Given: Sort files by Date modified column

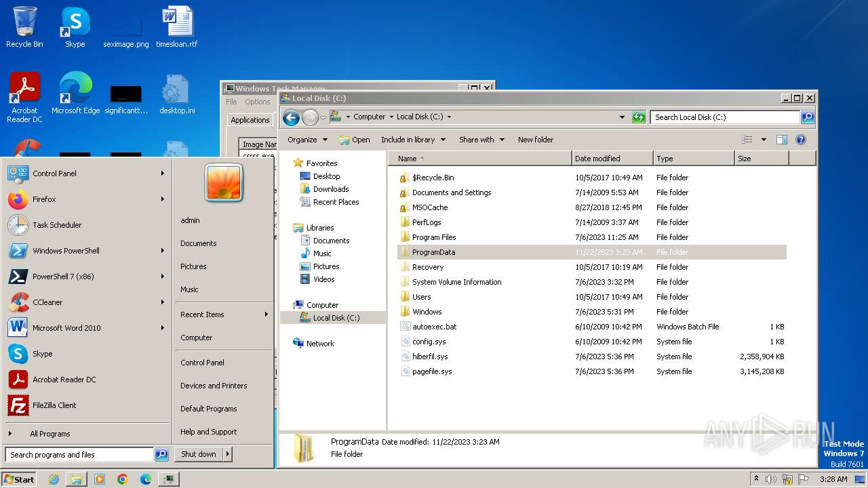Looking at the screenshot, I should pyautogui.click(x=612, y=159).
